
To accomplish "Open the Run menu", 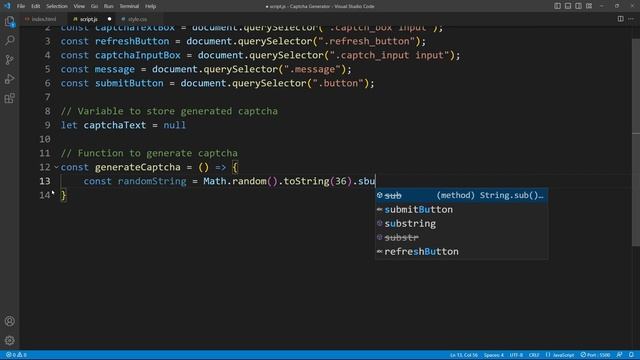I will [109, 6].
